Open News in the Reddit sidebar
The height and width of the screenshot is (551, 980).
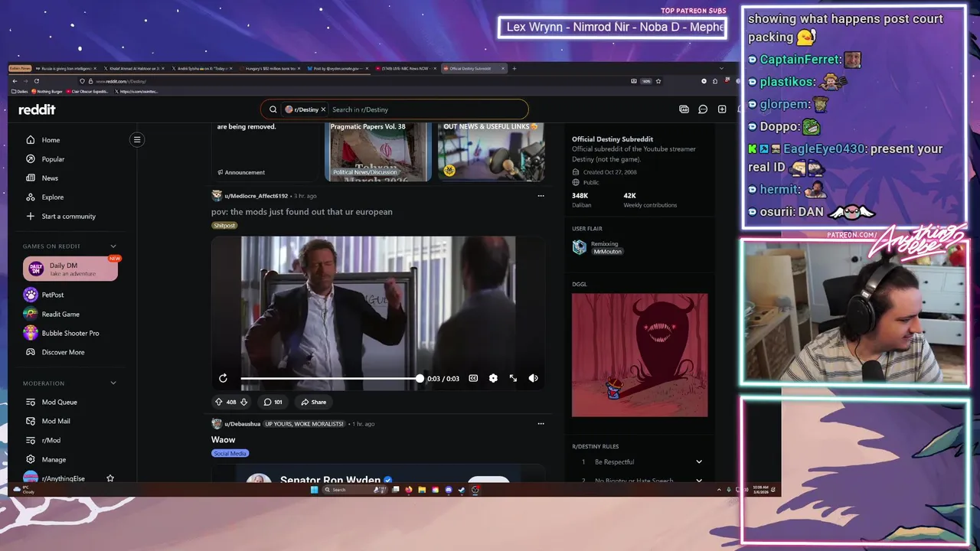coord(50,178)
